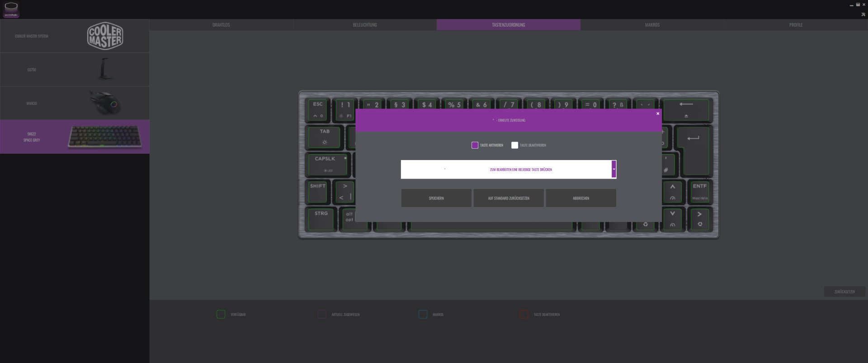Click the blue Makros legend swatch
The height and width of the screenshot is (363, 868).
(x=423, y=314)
